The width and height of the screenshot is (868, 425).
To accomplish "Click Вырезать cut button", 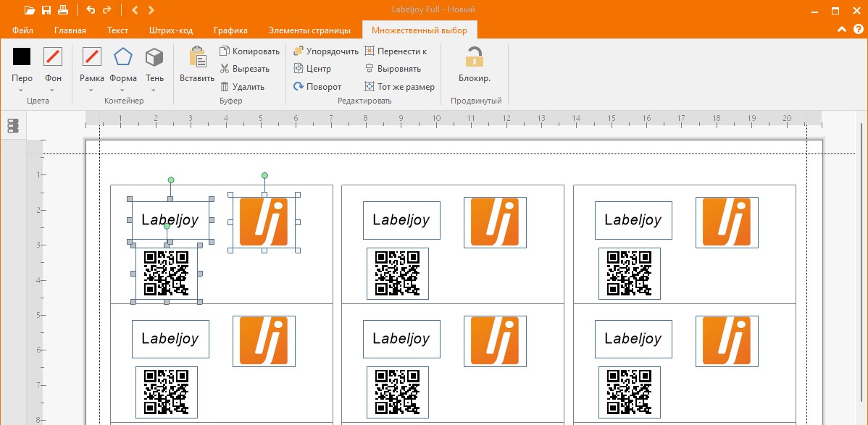I will pos(245,69).
